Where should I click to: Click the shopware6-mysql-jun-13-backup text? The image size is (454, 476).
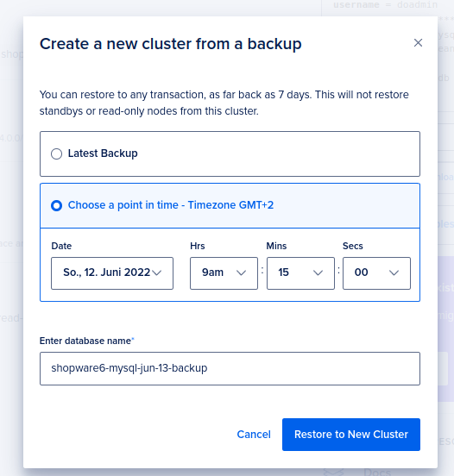[x=129, y=368]
